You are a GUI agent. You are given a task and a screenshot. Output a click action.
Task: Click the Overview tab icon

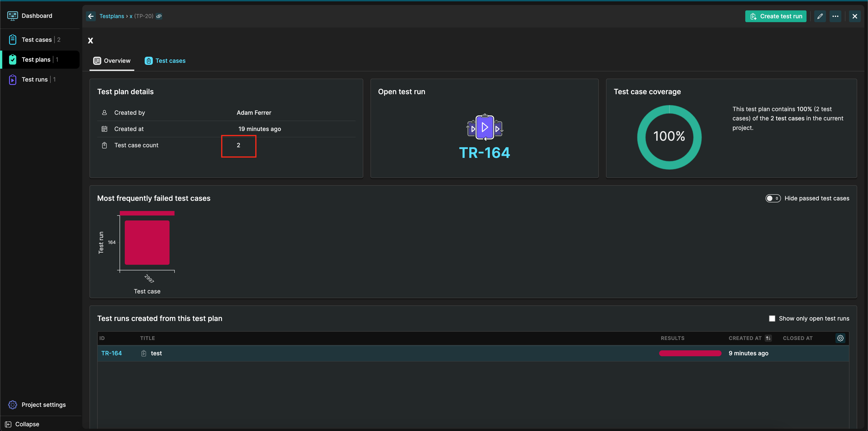coord(97,61)
